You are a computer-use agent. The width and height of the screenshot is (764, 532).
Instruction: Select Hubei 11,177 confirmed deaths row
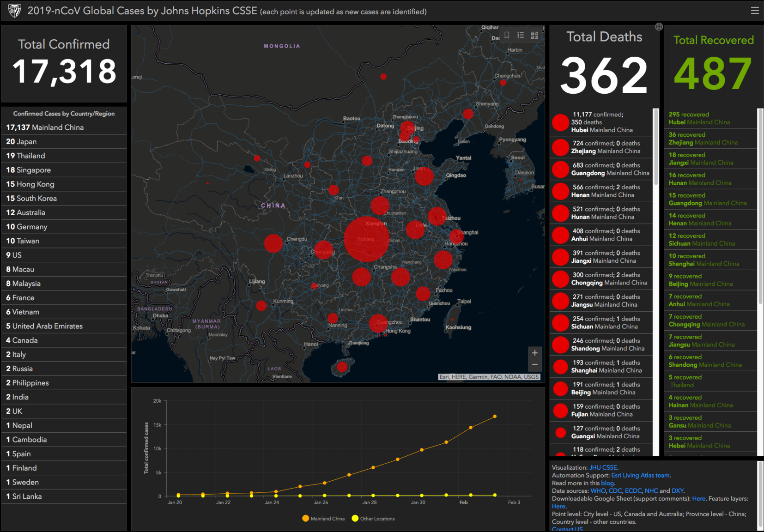point(601,122)
